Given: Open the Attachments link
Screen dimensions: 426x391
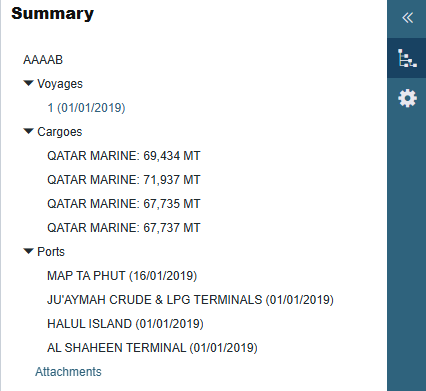Looking at the screenshot, I should 68,372.
